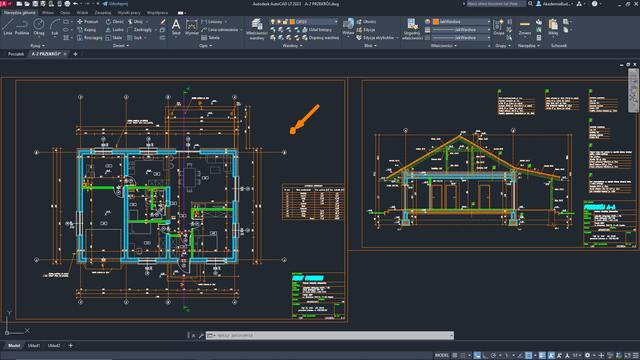Viewport: 640px width, 360px height.
Task: Select the Linia odniesienia (leader) tool
Action: click(220, 30)
